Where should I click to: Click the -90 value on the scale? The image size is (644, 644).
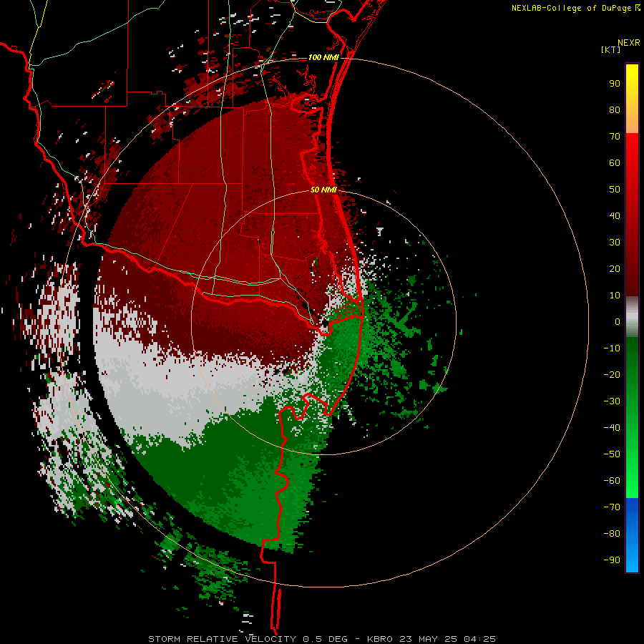(612, 560)
